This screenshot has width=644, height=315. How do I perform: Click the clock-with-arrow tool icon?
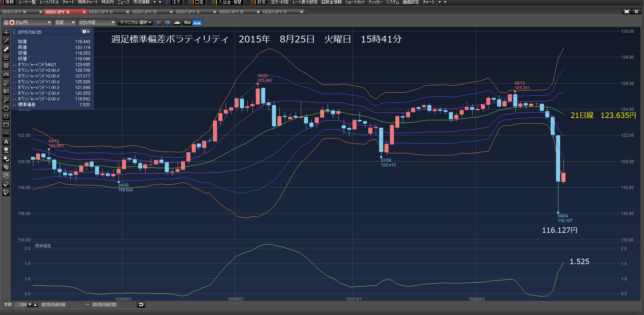[x=6, y=159]
